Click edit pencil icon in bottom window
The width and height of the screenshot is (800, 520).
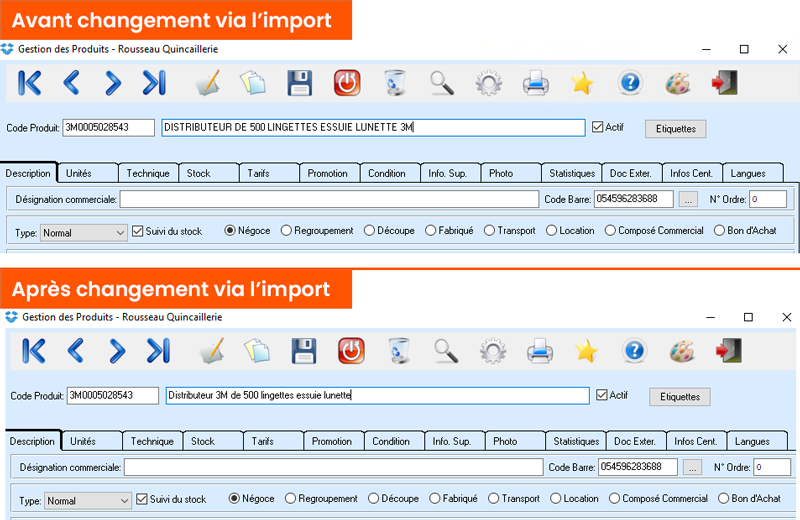click(212, 351)
